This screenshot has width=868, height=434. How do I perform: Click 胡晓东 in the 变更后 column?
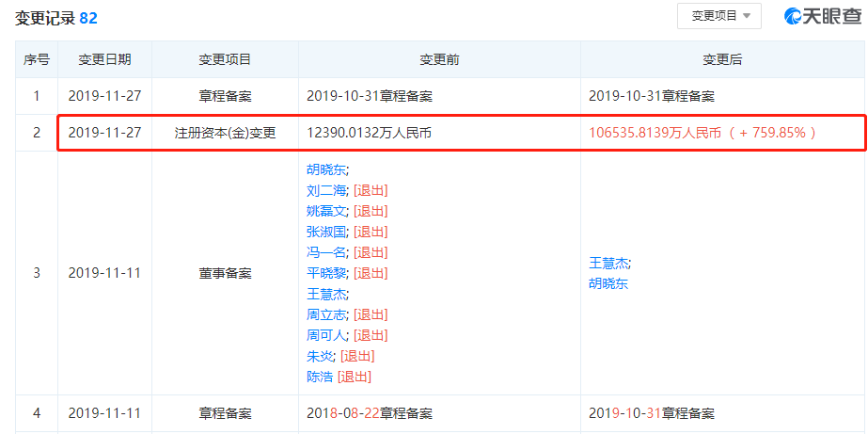coord(608,283)
